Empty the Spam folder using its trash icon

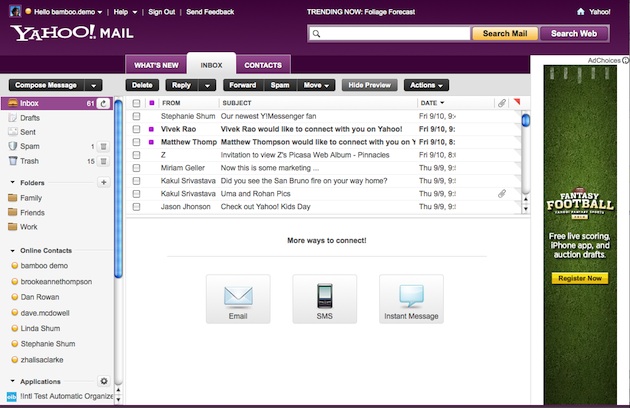coord(102,146)
